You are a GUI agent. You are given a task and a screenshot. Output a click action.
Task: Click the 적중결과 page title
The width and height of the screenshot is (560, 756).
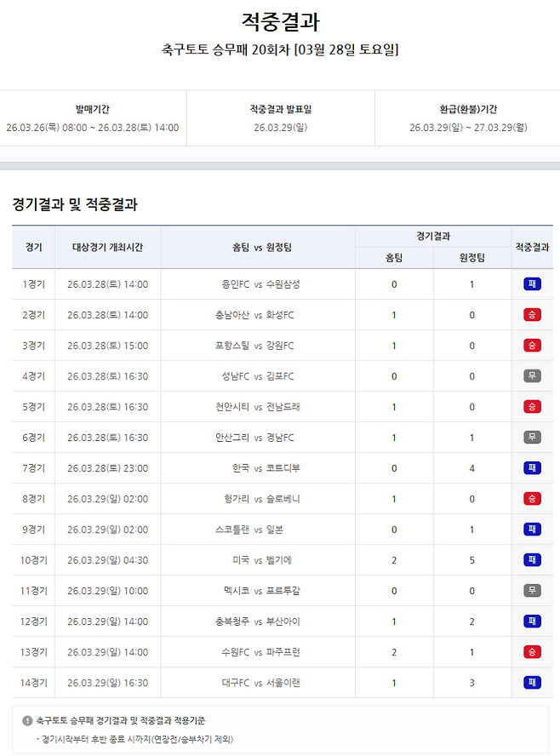[x=280, y=22]
